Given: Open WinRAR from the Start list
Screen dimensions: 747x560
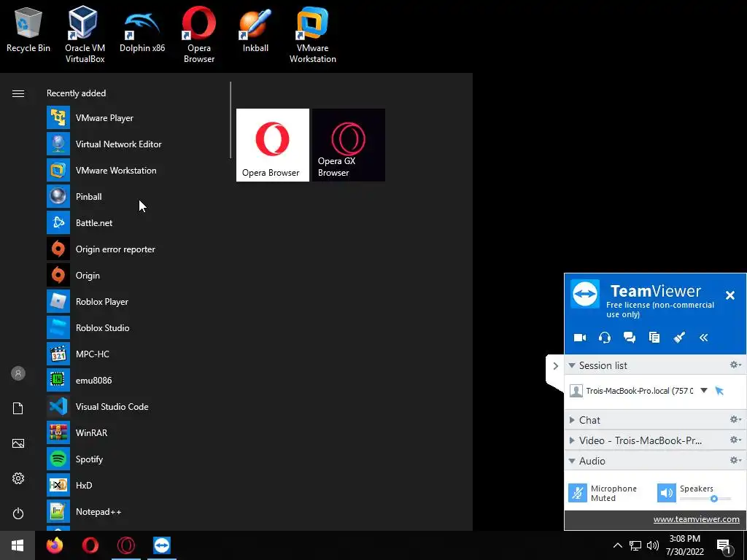Looking at the screenshot, I should 136,433.
